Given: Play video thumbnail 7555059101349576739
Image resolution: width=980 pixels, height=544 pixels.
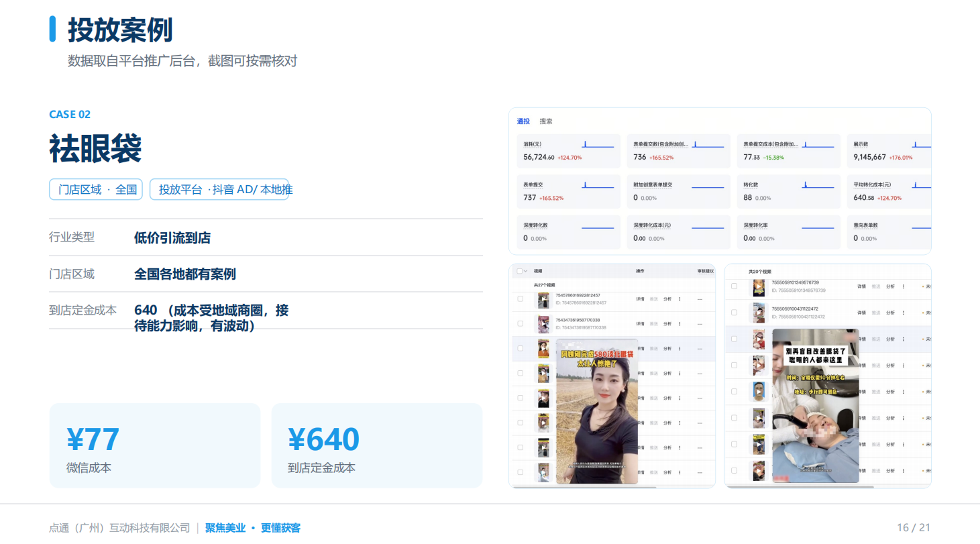Looking at the screenshot, I should 758,287.
